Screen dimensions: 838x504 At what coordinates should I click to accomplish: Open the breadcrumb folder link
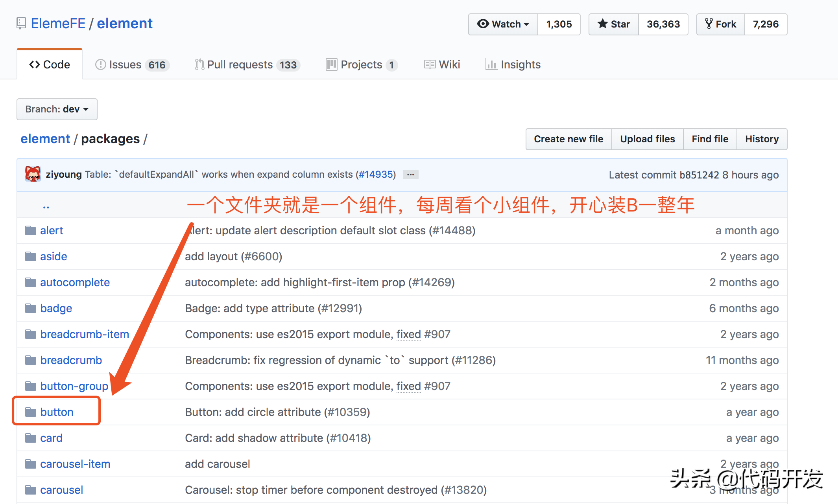click(71, 360)
